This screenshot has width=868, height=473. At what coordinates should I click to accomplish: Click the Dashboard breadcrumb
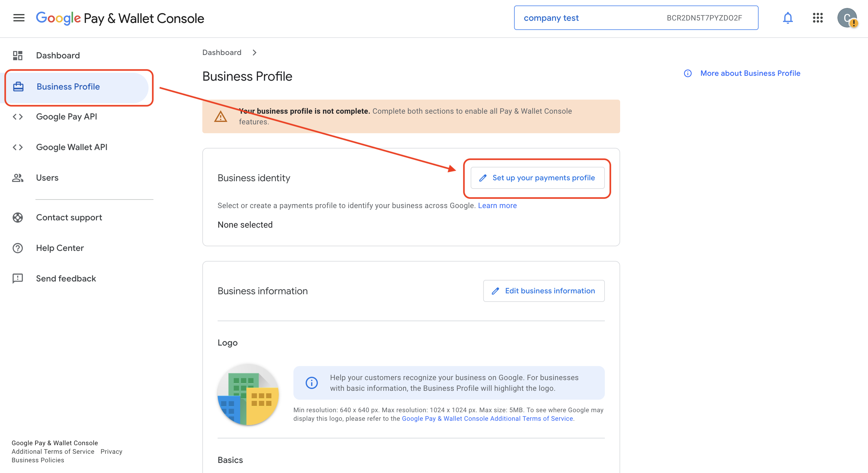pyautogui.click(x=222, y=53)
